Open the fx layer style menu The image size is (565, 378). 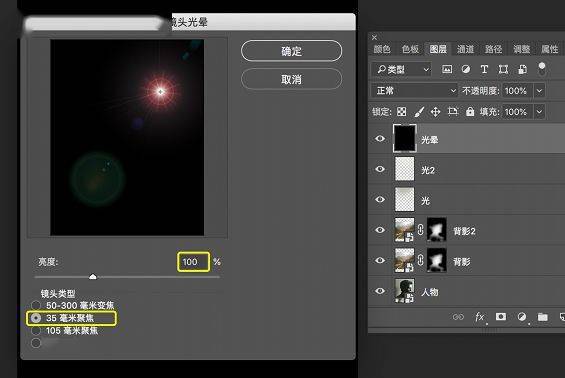click(480, 317)
